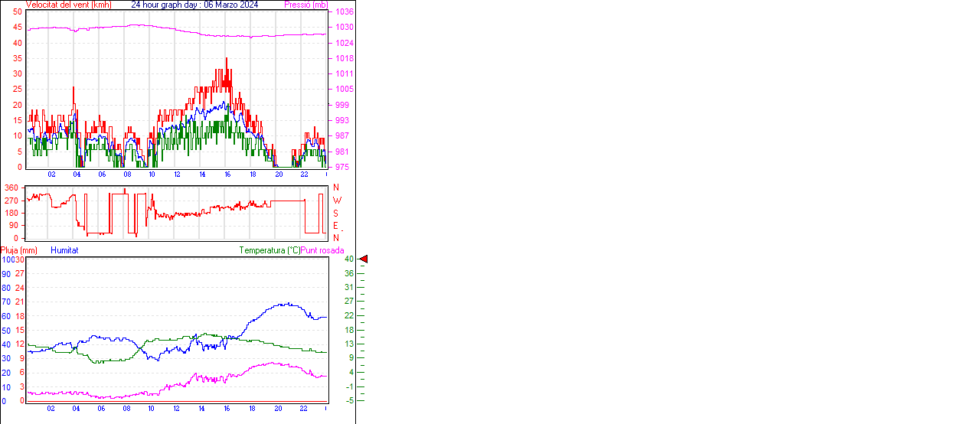Click the blue "Humitat" legend label

click(64, 250)
